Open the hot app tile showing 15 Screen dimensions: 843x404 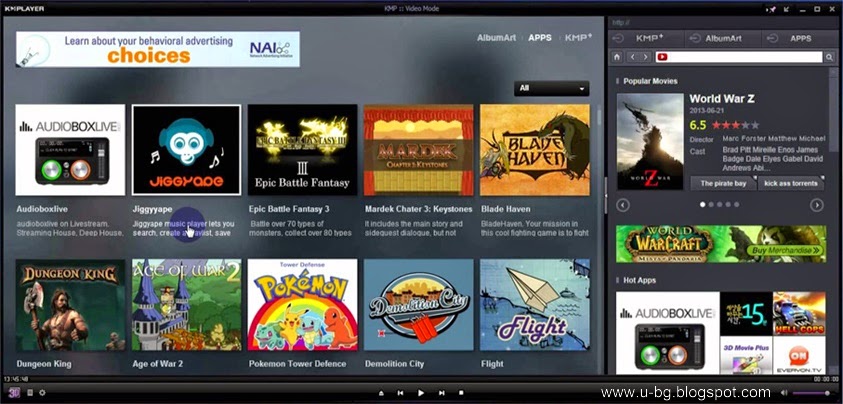(746, 313)
